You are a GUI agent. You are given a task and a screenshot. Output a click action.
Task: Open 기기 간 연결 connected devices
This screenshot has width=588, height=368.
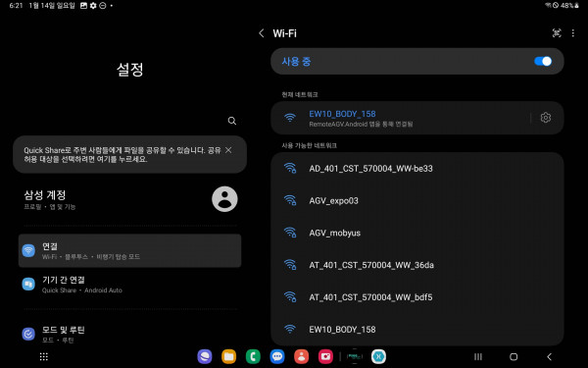129,285
